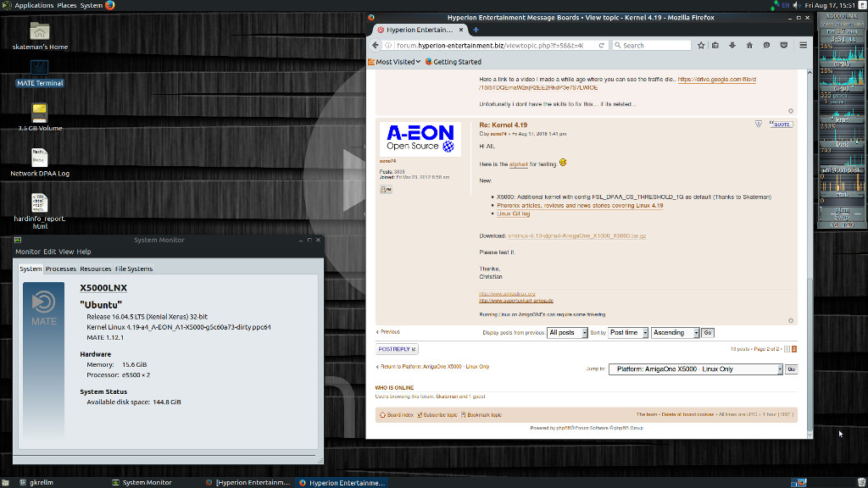Open the Places menu in top panel
The image size is (868, 488).
pyautogui.click(x=66, y=5)
